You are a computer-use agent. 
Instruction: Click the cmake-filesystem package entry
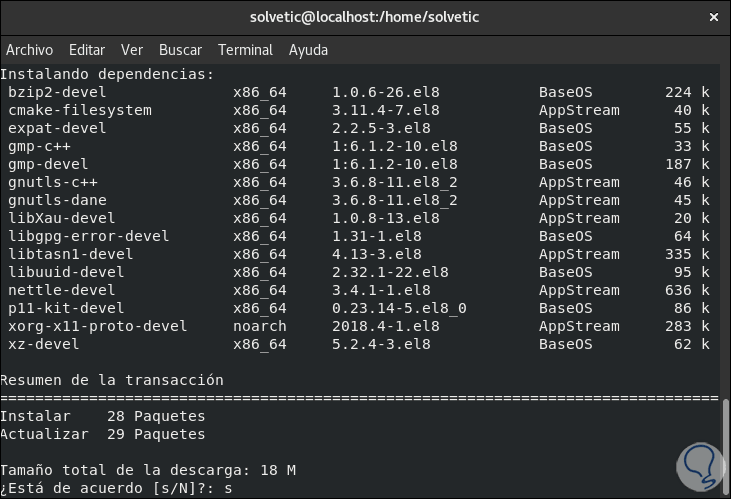80,110
